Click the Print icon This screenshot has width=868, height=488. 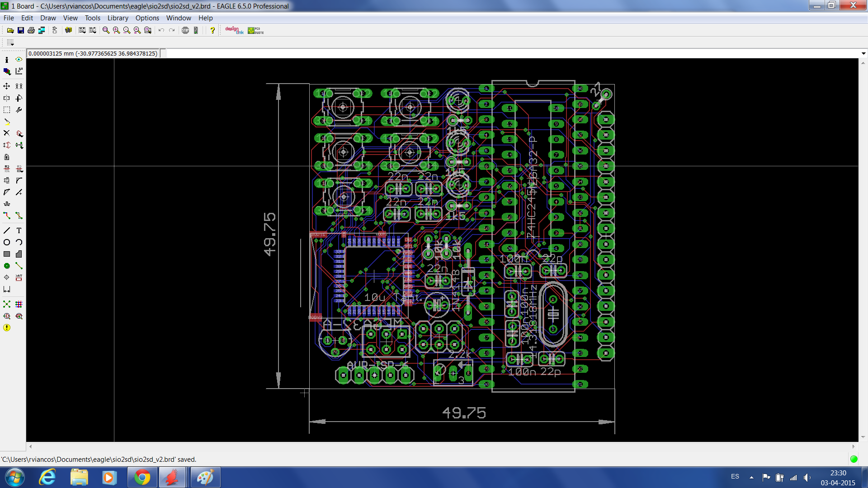tap(31, 30)
